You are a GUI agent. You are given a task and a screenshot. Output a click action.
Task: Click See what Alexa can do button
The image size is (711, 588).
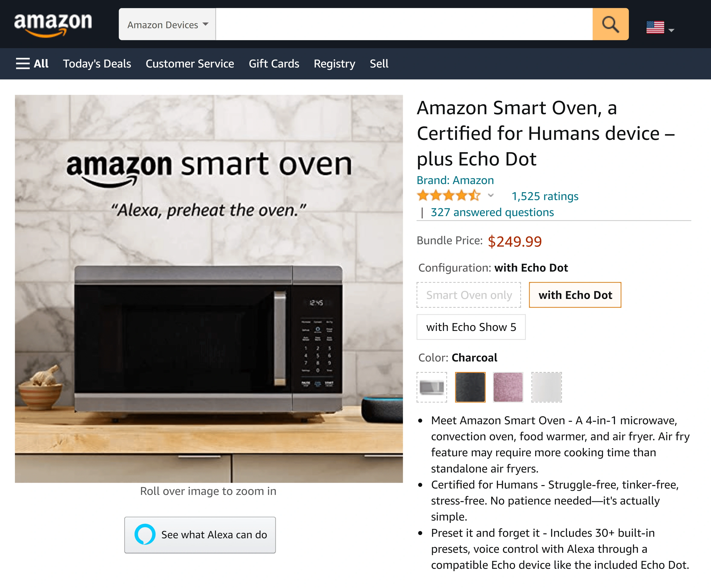coord(200,535)
